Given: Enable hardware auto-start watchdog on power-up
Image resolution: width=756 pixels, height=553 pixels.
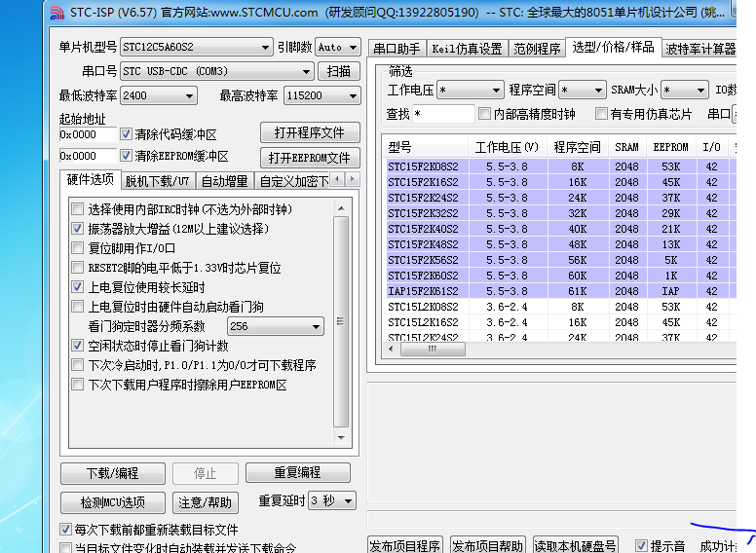Looking at the screenshot, I should coord(77,307).
